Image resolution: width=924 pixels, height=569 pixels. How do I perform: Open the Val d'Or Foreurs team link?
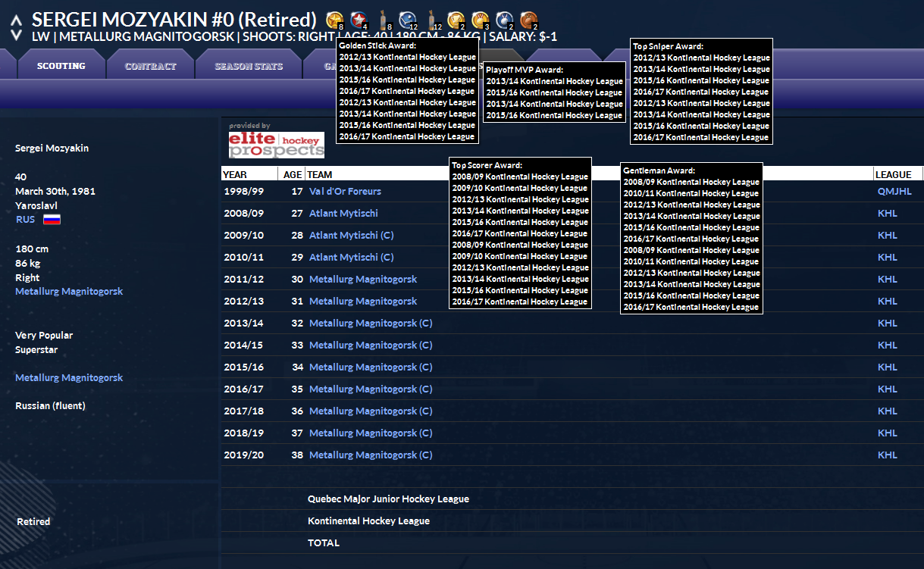pos(345,192)
